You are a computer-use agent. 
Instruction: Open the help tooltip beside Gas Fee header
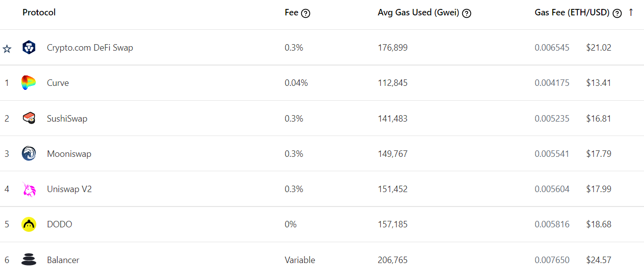pos(617,13)
